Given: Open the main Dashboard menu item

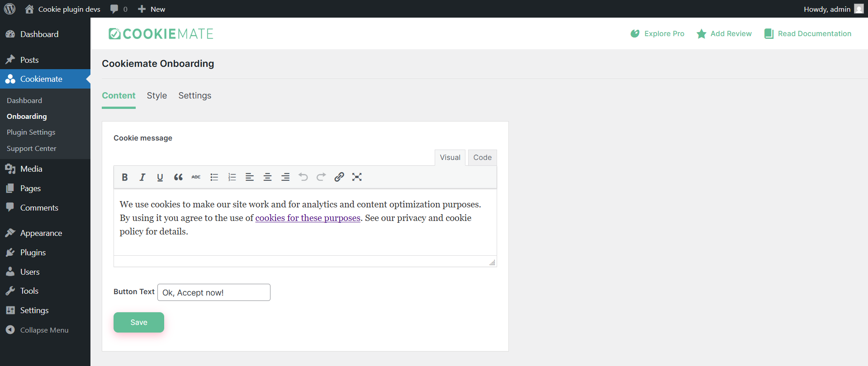Looking at the screenshot, I should coord(45,34).
